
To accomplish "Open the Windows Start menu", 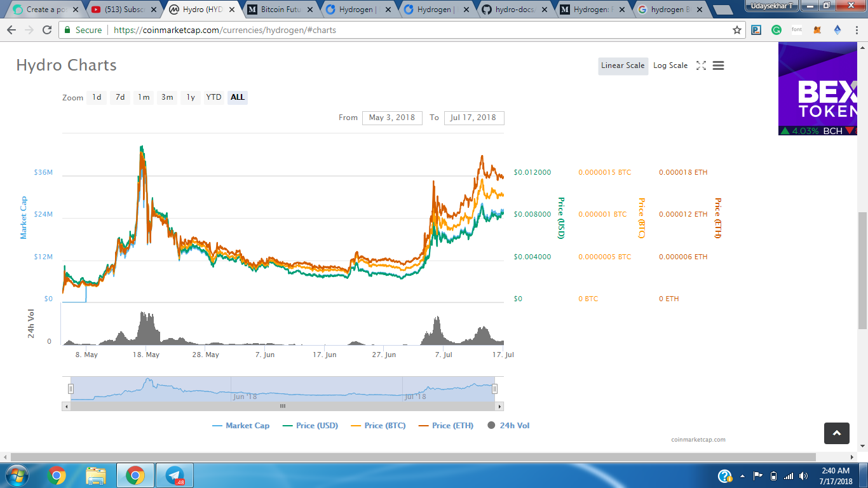I will 17,475.
